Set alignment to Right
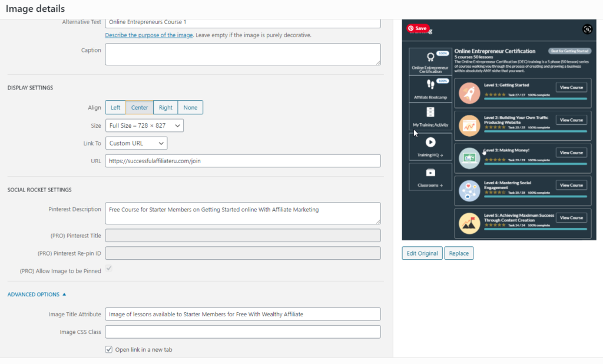This screenshot has width=603, height=364. (x=165, y=107)
